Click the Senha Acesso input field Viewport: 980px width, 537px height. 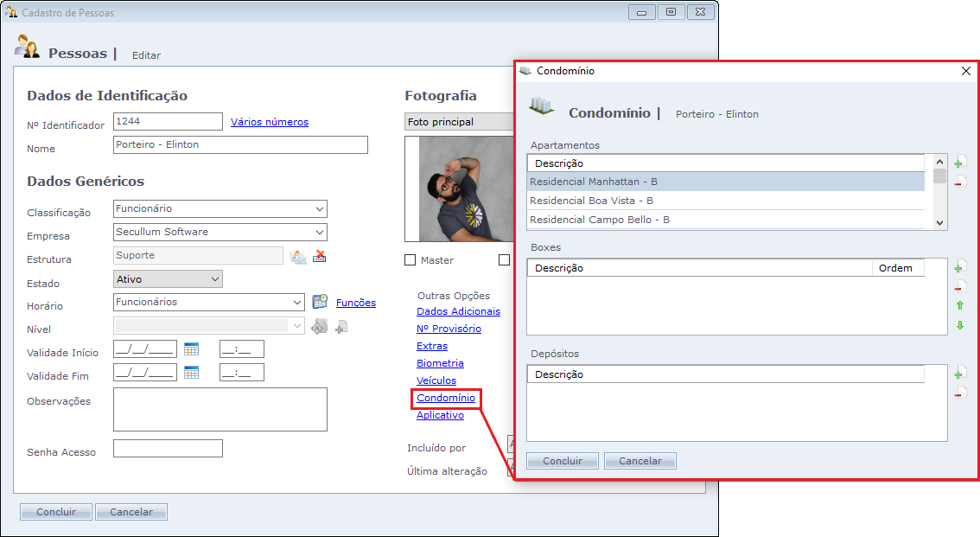[x=168, y=449]
